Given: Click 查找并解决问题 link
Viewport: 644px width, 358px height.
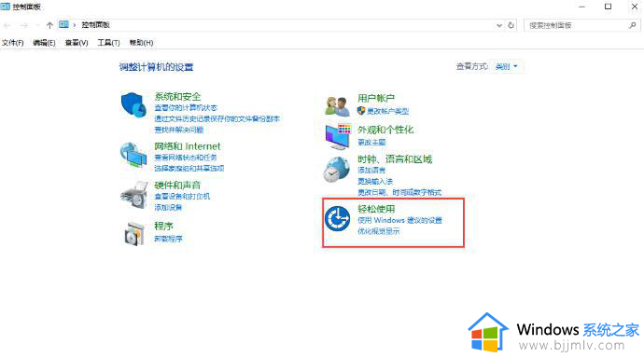Looking at the screenshot, I should pos(178,130).
